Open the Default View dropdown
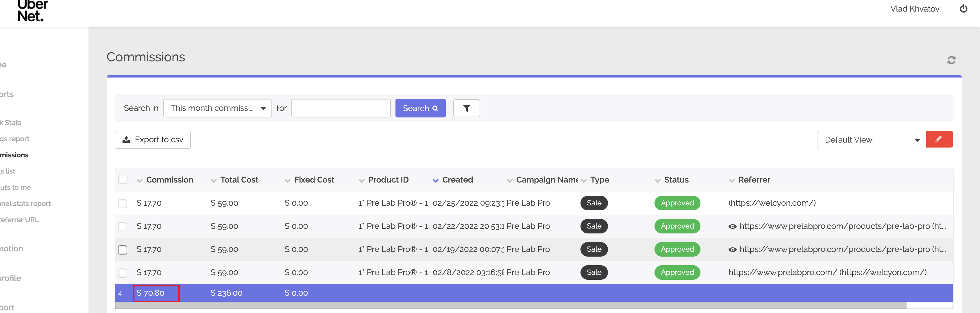Screen dimensions: 980x313 click(872, 140)
